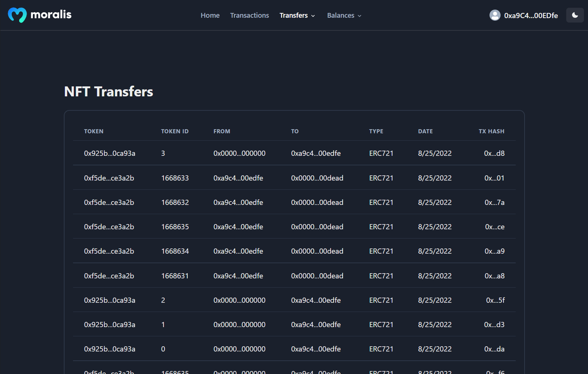Open the Home page
This screenshot has width=588, height=374.
(x=210, y=16)
